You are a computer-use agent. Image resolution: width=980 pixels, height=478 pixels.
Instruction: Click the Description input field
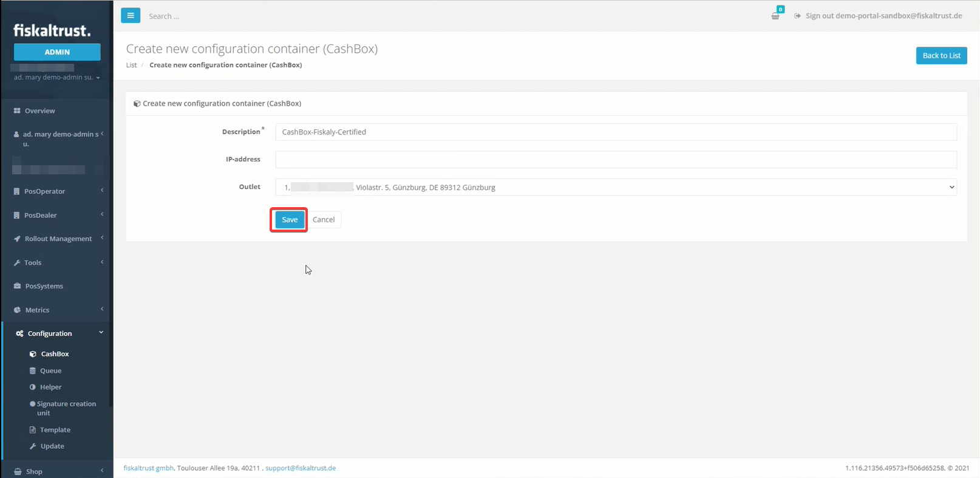point(616,132)
